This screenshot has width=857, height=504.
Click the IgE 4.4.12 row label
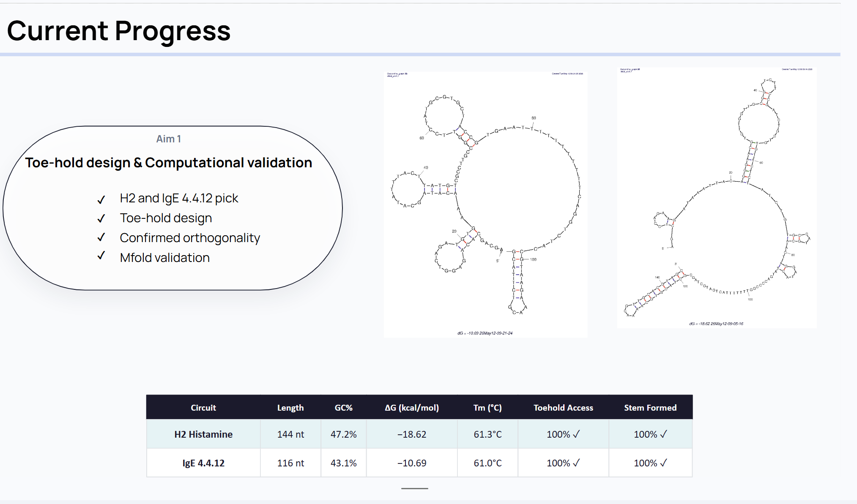coord(203,463)
